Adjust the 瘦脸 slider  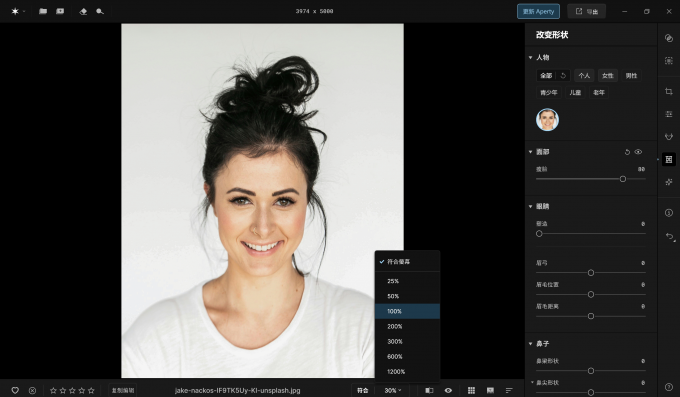tap(591, 179)
